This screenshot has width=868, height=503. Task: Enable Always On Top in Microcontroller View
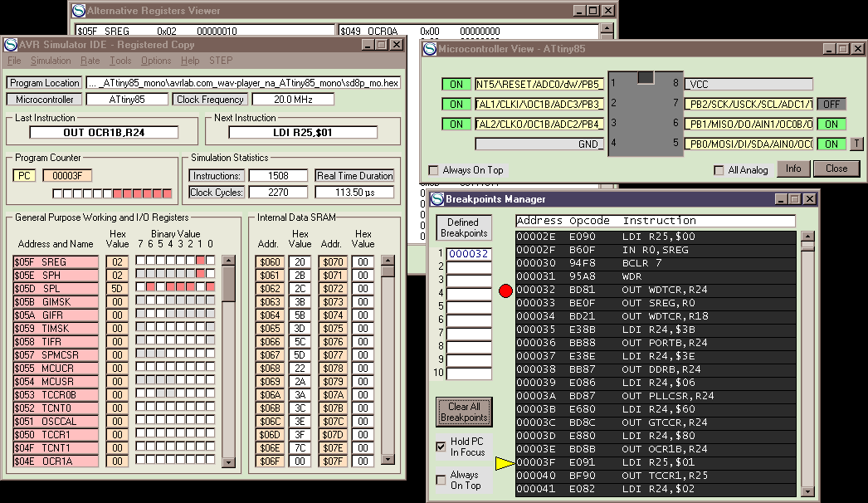coord(433,170)
